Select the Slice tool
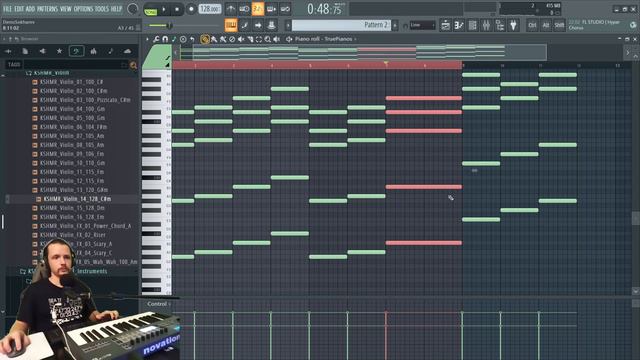 pyautogui.click(x=250, y=39)
